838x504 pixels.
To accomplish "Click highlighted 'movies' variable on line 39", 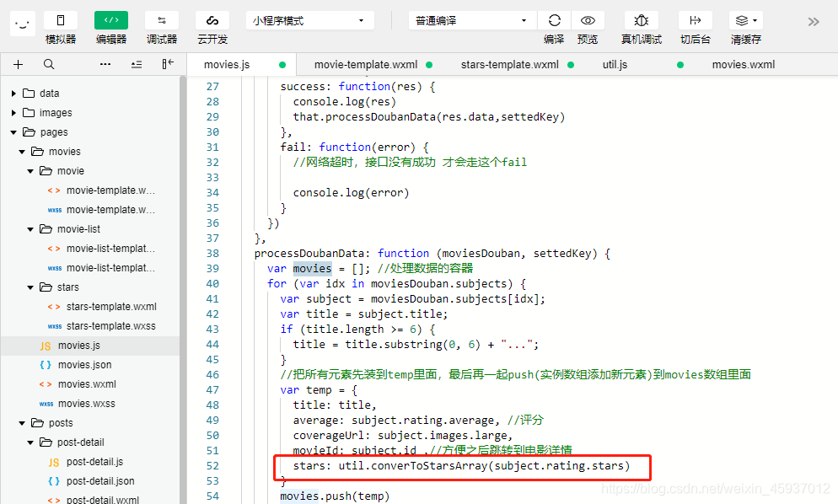I will coord(312,268).
